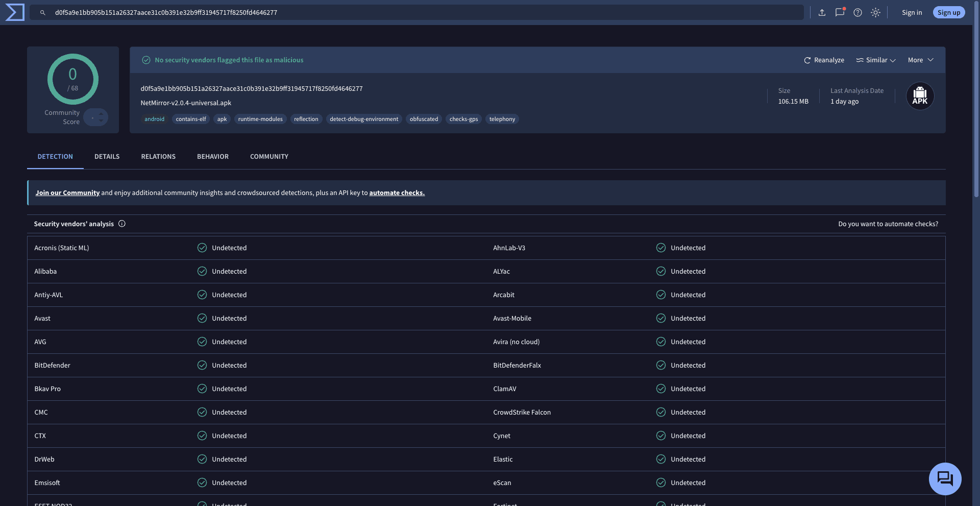Click the DrWeb vendor name
This screenshot has height=506, width=980.
(x=44, y=460)
